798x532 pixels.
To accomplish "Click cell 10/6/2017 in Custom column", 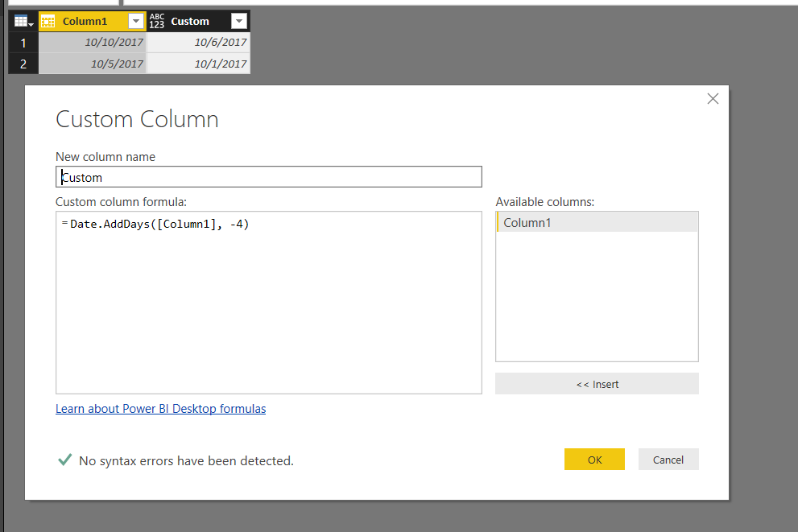I will (198, 42).
